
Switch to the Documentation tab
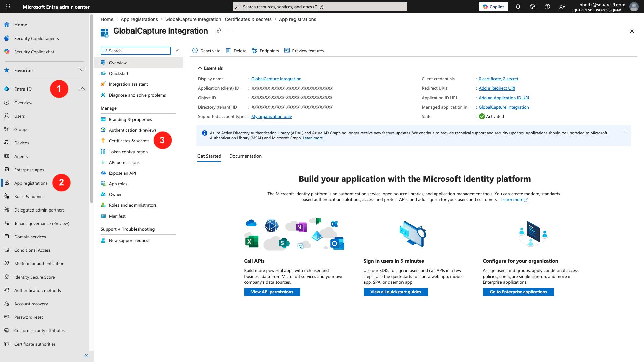[246, 156]
